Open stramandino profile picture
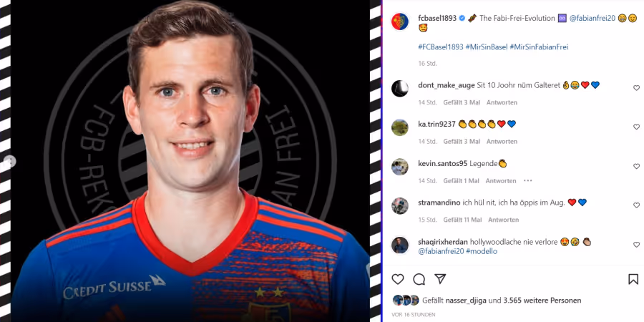The image size is (644, 322). click(x=399, y=206)
